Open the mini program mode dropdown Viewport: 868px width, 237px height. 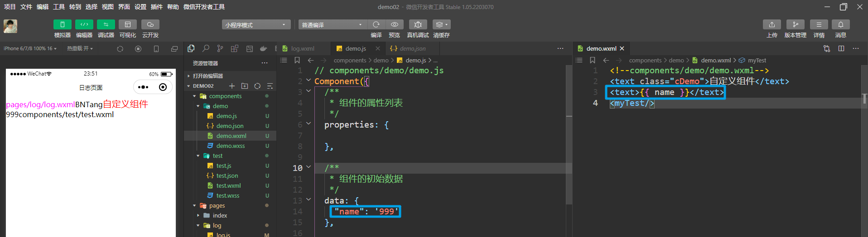click(256, 25)
